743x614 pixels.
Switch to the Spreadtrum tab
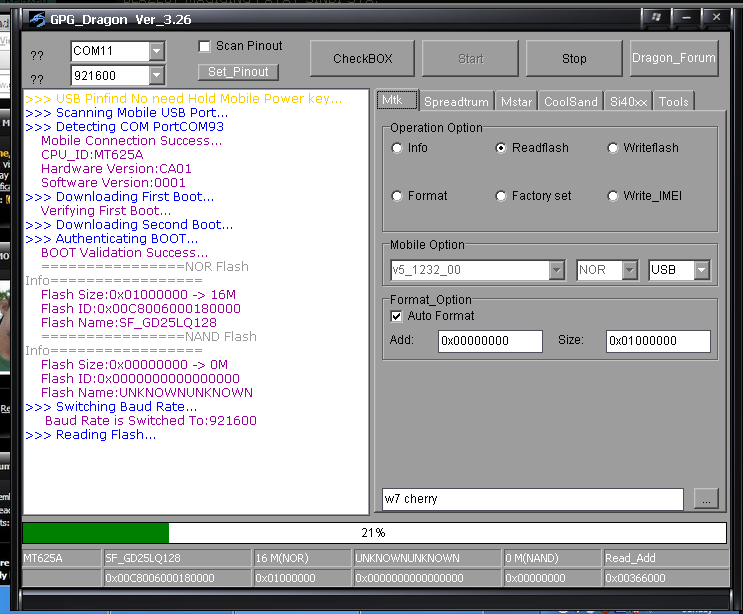pyautogui.click(x=456, y=102)
